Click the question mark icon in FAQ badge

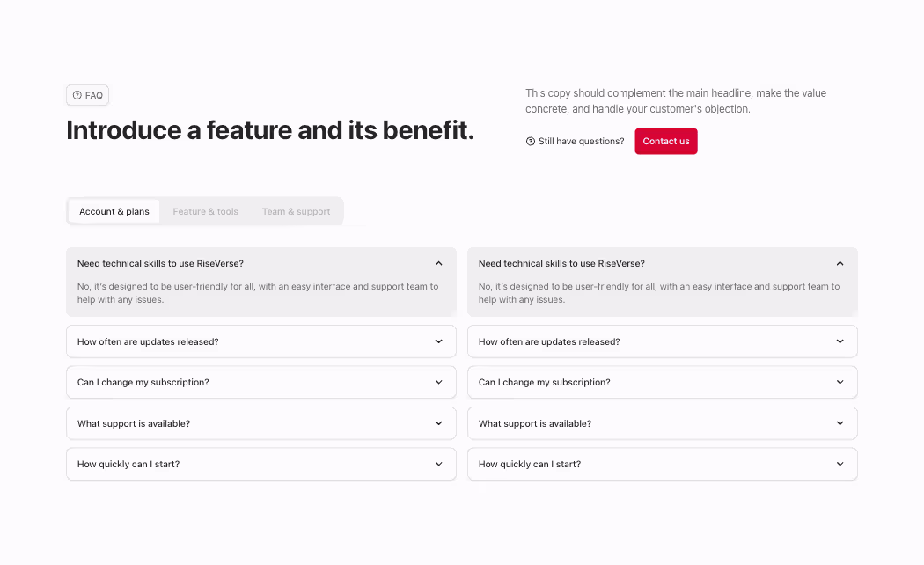click(x=76, y=95)
